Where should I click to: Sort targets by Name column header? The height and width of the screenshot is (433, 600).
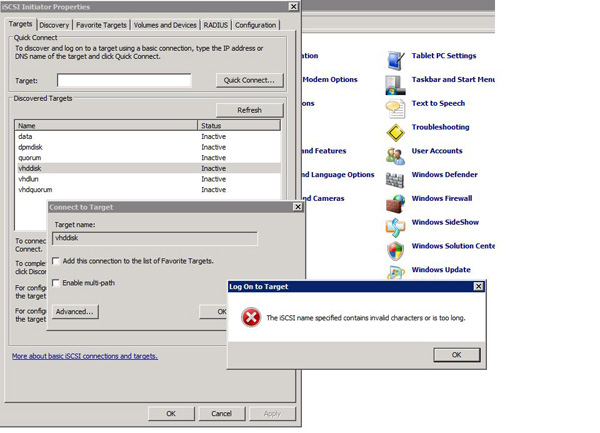[106, 125]
